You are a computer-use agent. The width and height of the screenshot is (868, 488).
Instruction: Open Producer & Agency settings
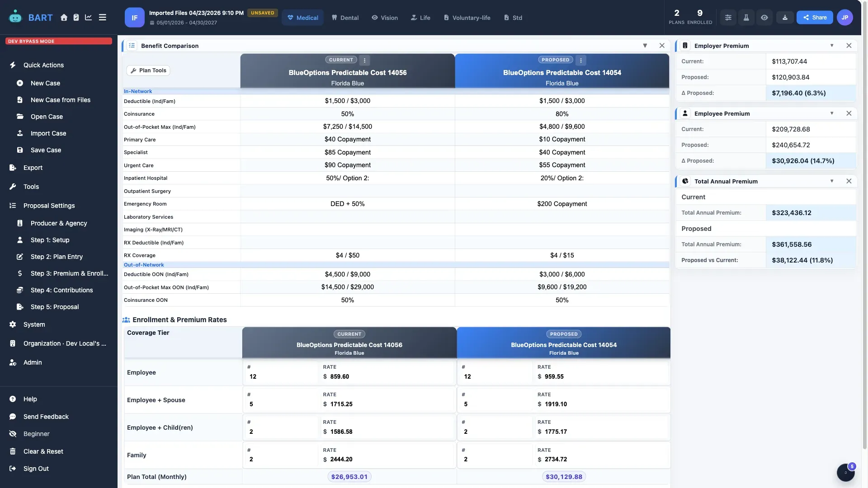(59, 223)
